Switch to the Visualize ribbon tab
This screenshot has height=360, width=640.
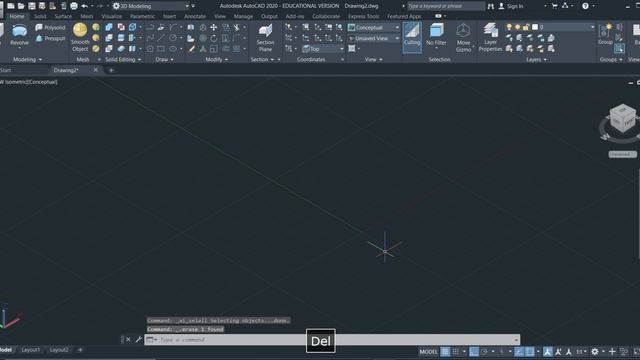(x=111, y=16)
